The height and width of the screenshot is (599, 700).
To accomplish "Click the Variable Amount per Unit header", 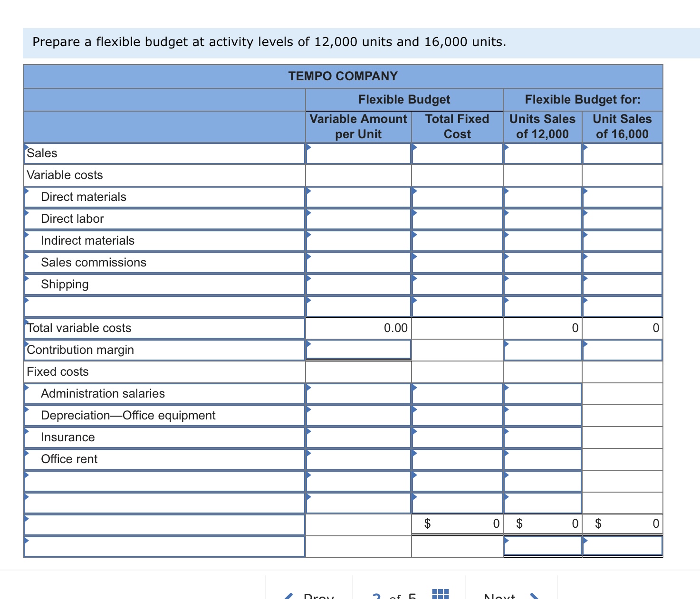I will click(x=358, y=126).
